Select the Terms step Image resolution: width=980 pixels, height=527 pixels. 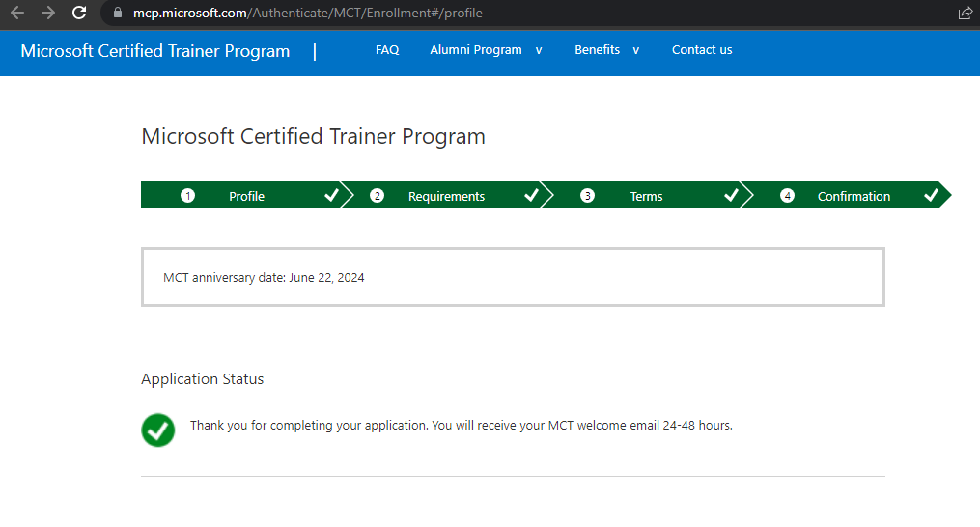(x=646, y=196)
